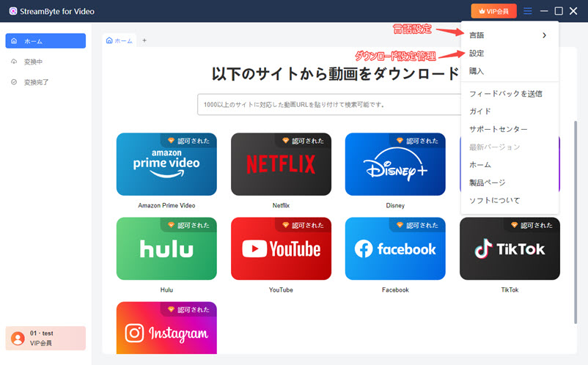Open 製品ページ from the menu
Viewport: 588px width, 365px height.
pyautogui.click(x=510, y=183)
